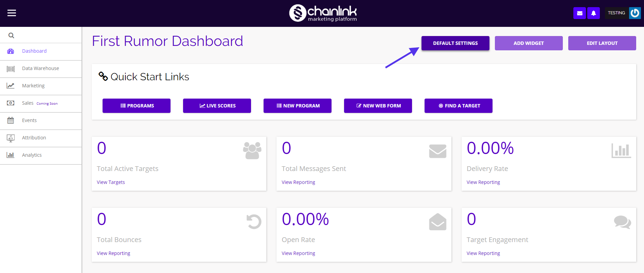Click the TESTING account label
This screenshot has height=273, width=644.
616,13
